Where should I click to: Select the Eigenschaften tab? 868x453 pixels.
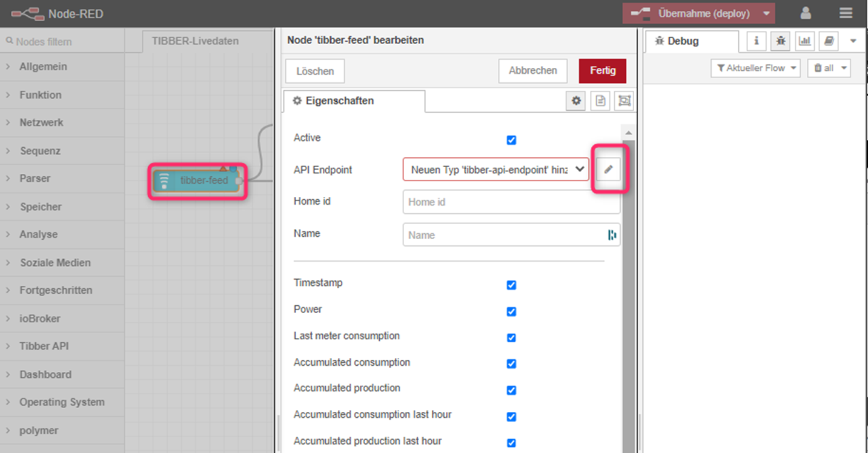pyautogui.click(x=354, y=101)
